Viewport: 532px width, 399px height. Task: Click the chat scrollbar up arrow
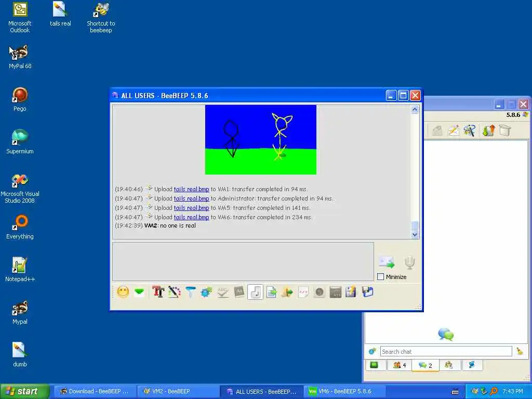tap(415, 109)
